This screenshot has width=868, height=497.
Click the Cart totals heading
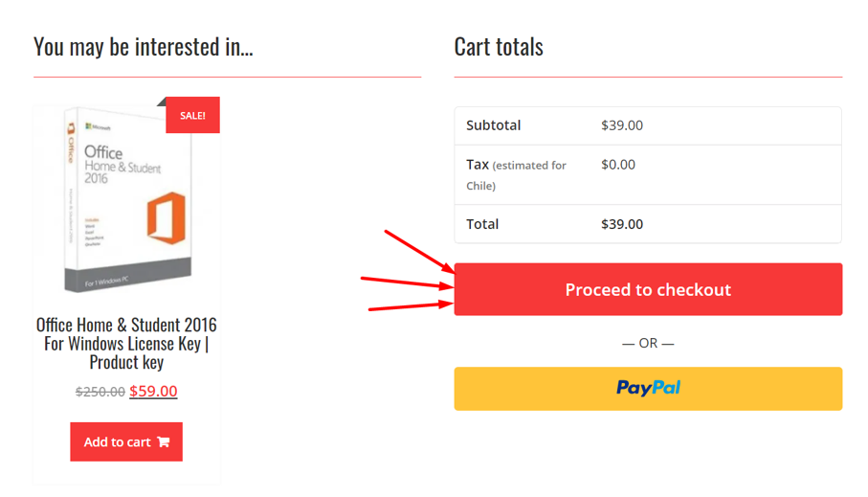tap(499, 47)
